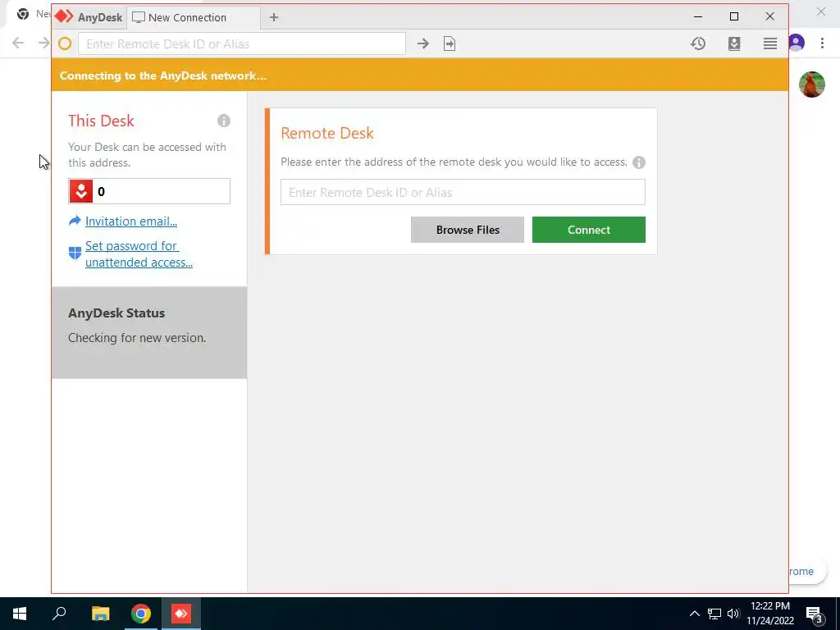840x630 pixels.
Task: Click the connection status circle icon
Action: pos(65,44)
